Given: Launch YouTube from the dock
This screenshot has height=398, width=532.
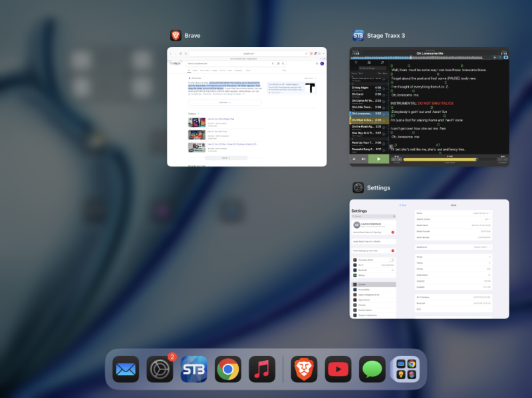Looking at the screenshot, I should point(338,369).
